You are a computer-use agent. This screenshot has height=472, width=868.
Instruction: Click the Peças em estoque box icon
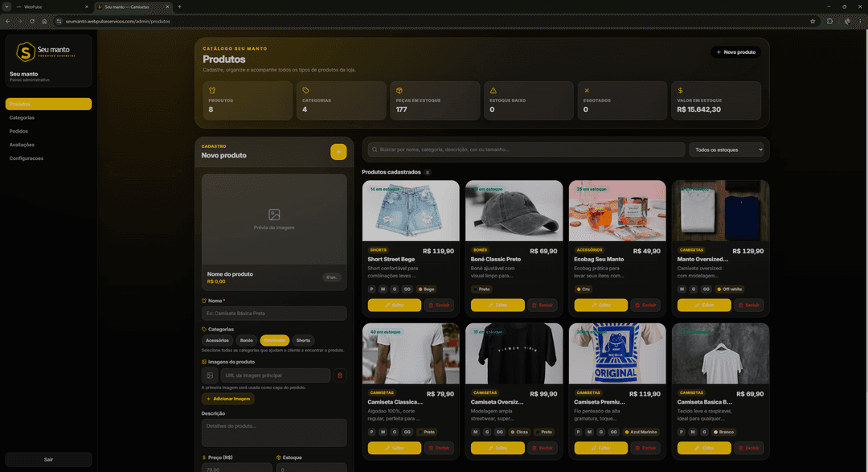[399, 90]
